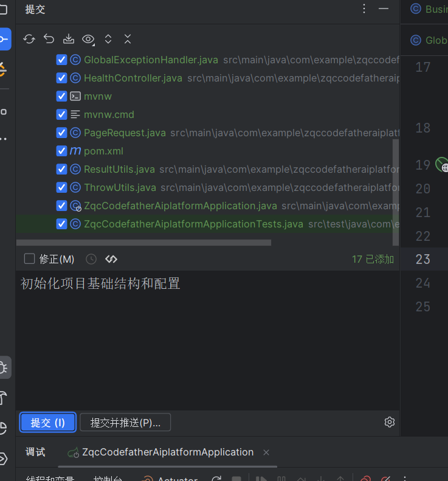The height and width of the screenshot is (481, 448).
Task: Click line number 23 in editor gutter
Action: click(x=423, y=260)
